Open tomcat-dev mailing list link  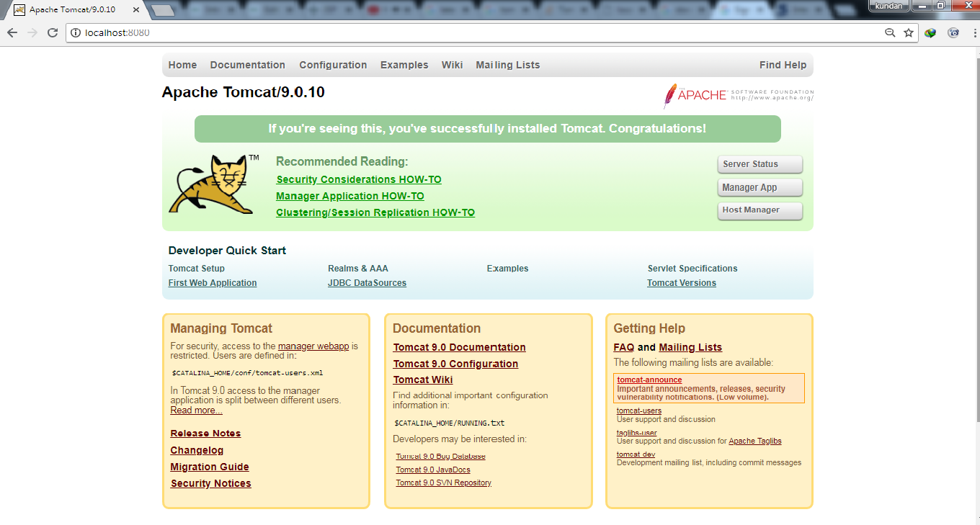pos(636,454)
